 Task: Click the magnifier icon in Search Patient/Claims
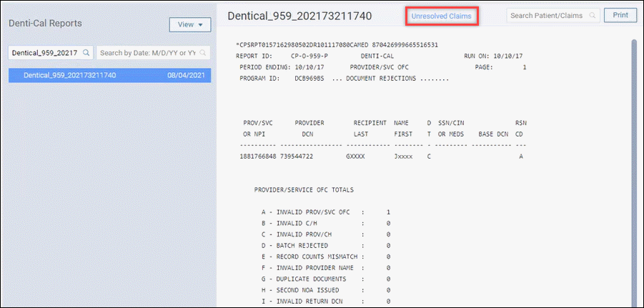click(593, 16)
